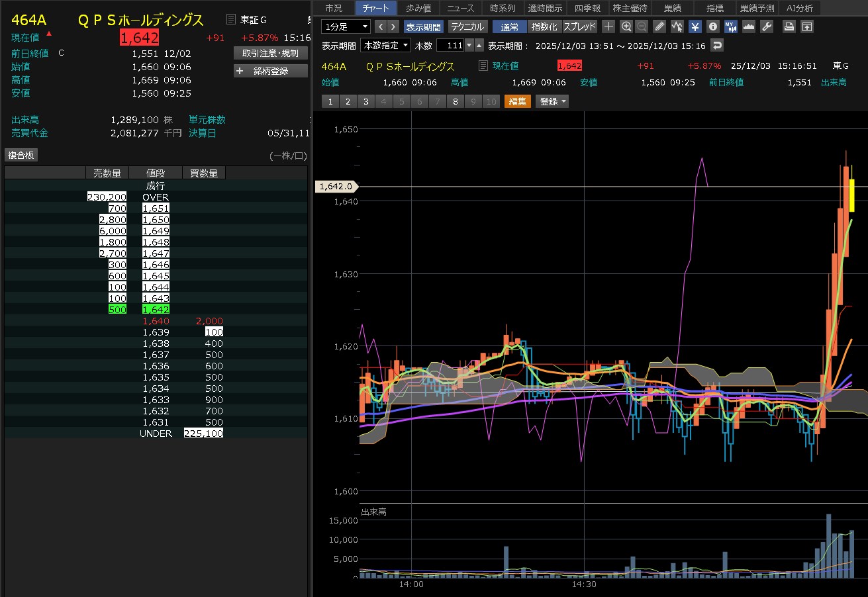Screen dimensions: 868x597
Task: Open the 四季報 tab
Action: (x=587, y=8)
